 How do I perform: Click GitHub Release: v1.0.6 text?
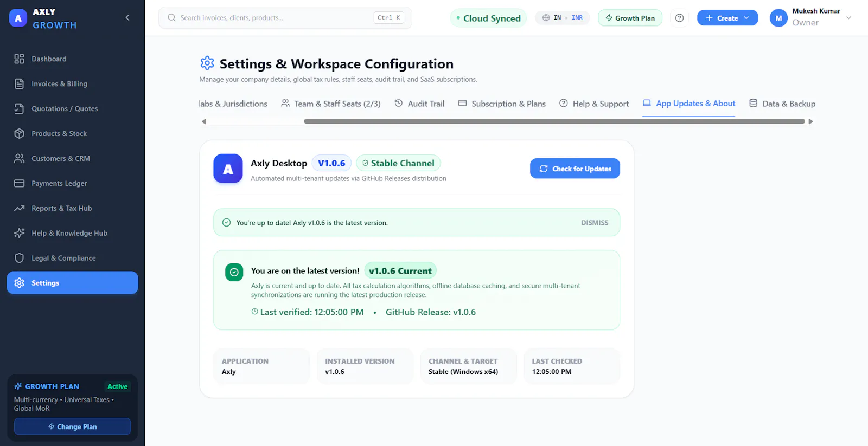(431, 312)
